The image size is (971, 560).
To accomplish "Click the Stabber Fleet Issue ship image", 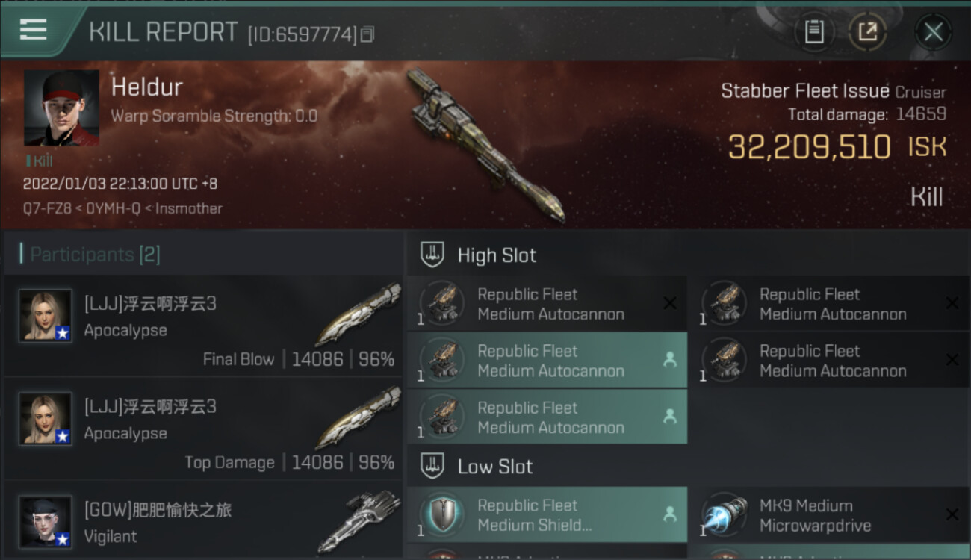I will [x=485, y=146].
